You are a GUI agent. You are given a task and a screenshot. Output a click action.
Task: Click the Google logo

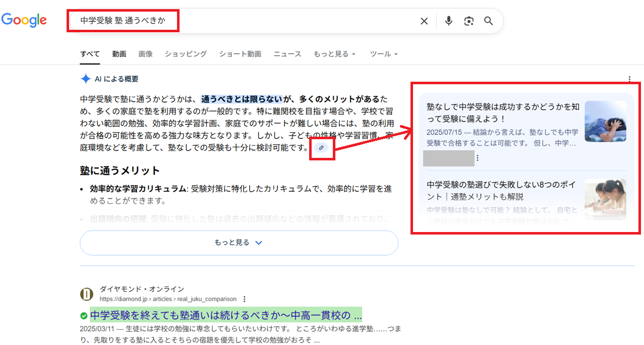tap(24, 20)
